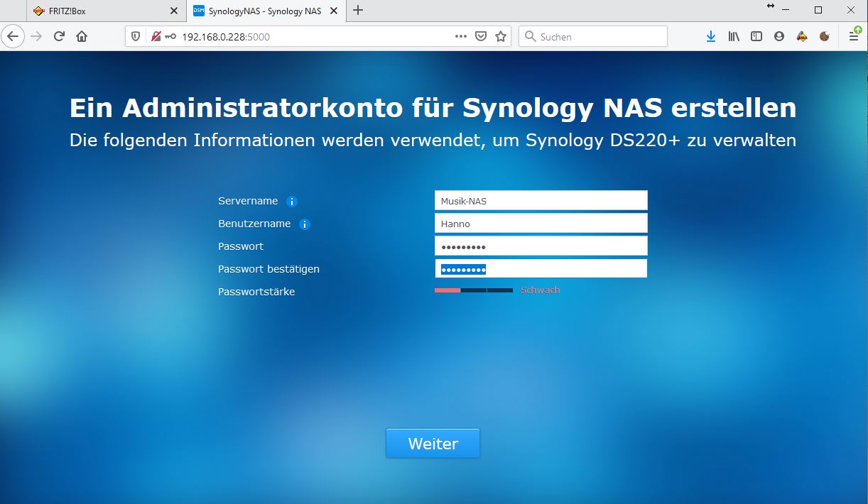Open a new browser tab
Screen dimensions: 868x504
click(x=358, y=11)
